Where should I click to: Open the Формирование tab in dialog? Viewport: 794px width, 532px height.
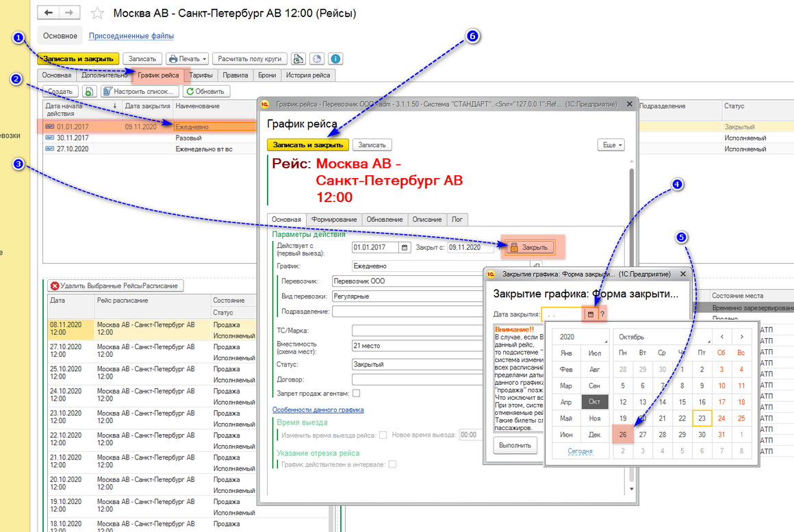click(x=334, y=219)
